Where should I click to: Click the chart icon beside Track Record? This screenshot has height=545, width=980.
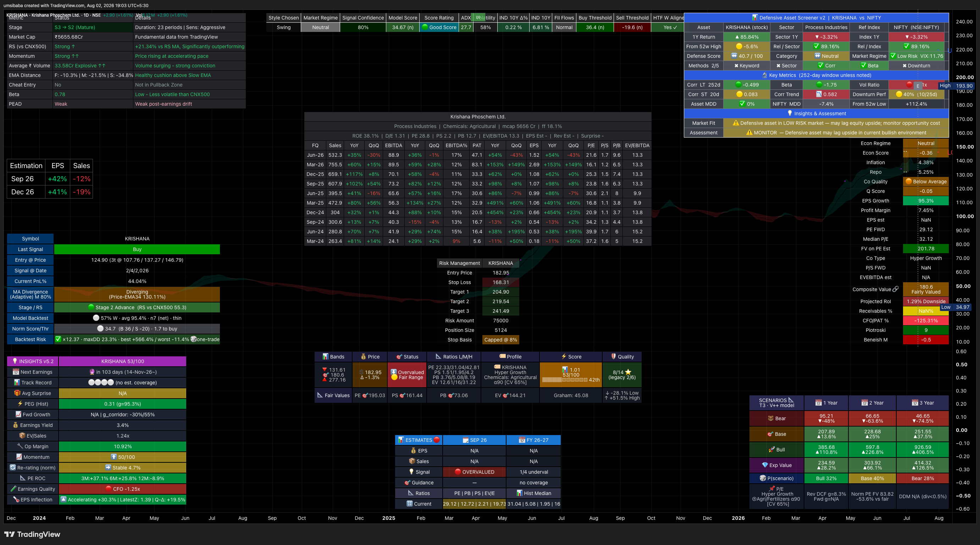(17, 383)
